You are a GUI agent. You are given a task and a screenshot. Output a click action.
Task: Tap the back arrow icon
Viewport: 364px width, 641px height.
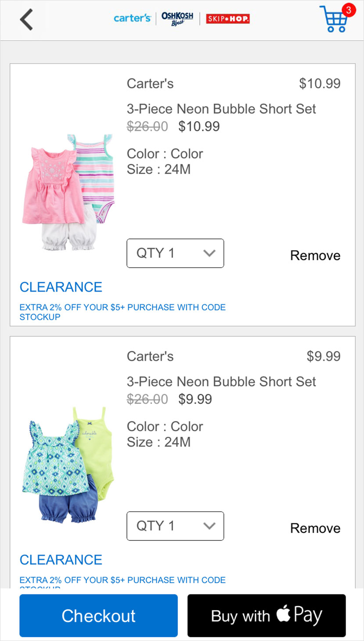click(x=26, y=20)
